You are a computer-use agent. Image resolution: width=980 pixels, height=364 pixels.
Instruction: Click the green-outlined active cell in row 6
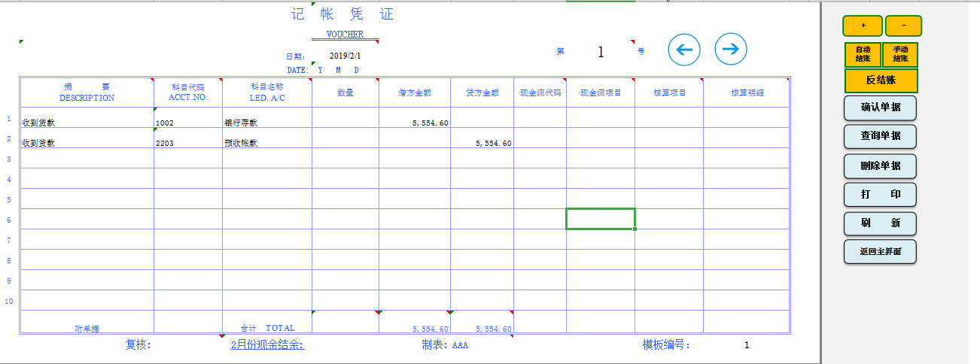tap(601, 219)
